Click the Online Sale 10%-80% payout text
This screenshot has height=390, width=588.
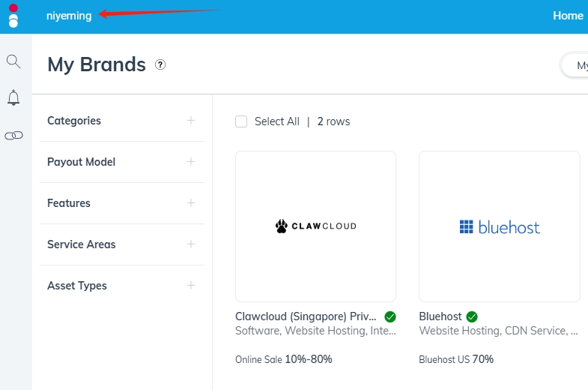(x=283, y=359)
